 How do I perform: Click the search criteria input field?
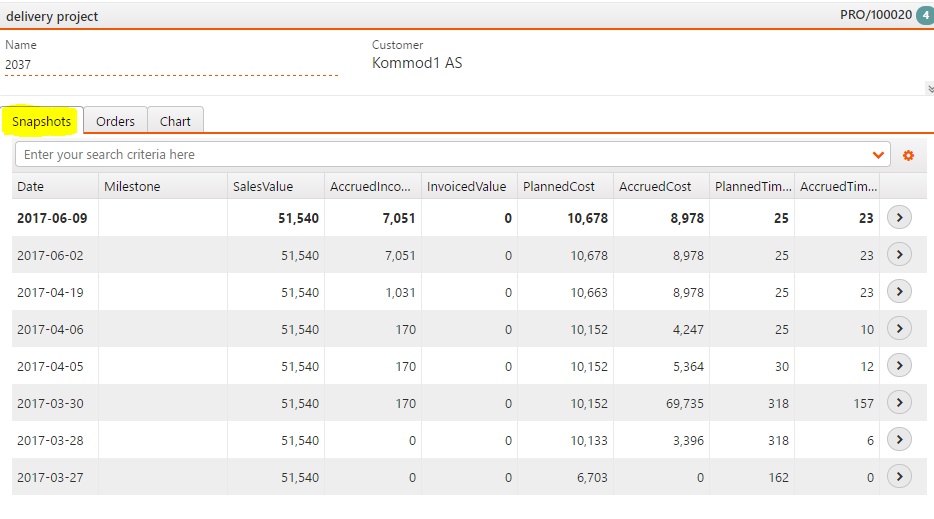[444, 154]
